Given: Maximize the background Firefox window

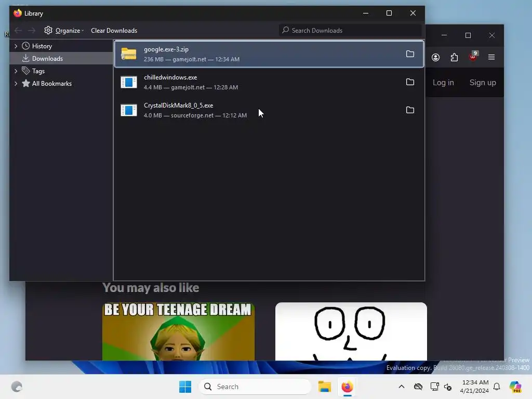Looking at the screenshot, I should pos(468,35).
